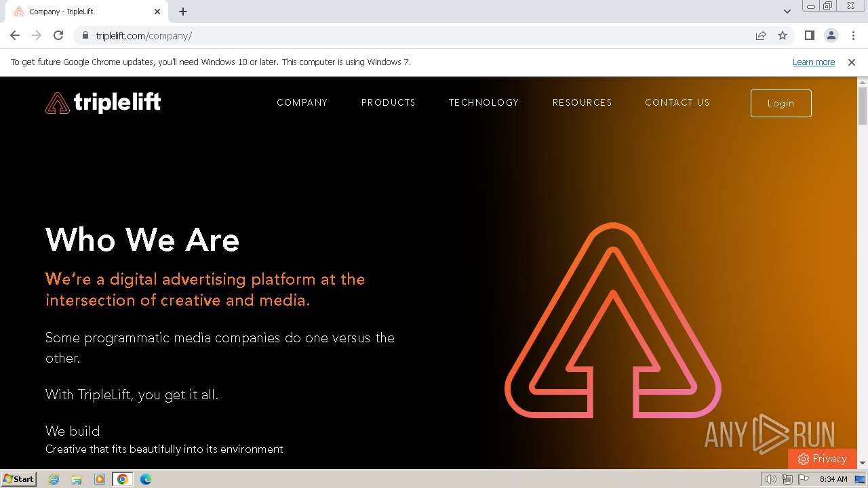Open the Chrome profile avatar menu
Image resolution: width=868 pixels, height=488 pixels.
coord(831,35)
